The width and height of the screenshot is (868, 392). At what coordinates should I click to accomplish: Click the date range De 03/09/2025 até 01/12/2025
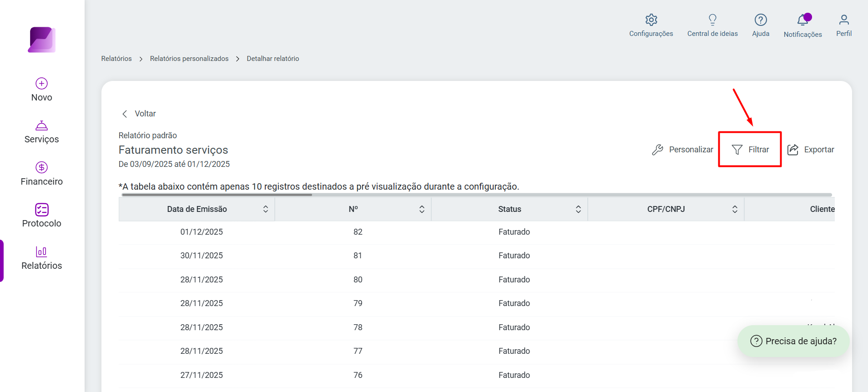click(174, 164)
